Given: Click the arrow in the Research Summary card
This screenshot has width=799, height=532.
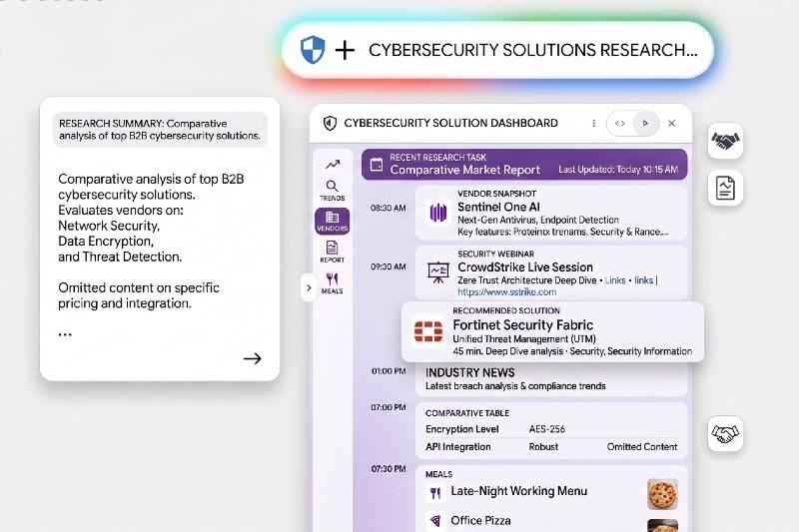Looking at the screenshot, I should (253, 359).
